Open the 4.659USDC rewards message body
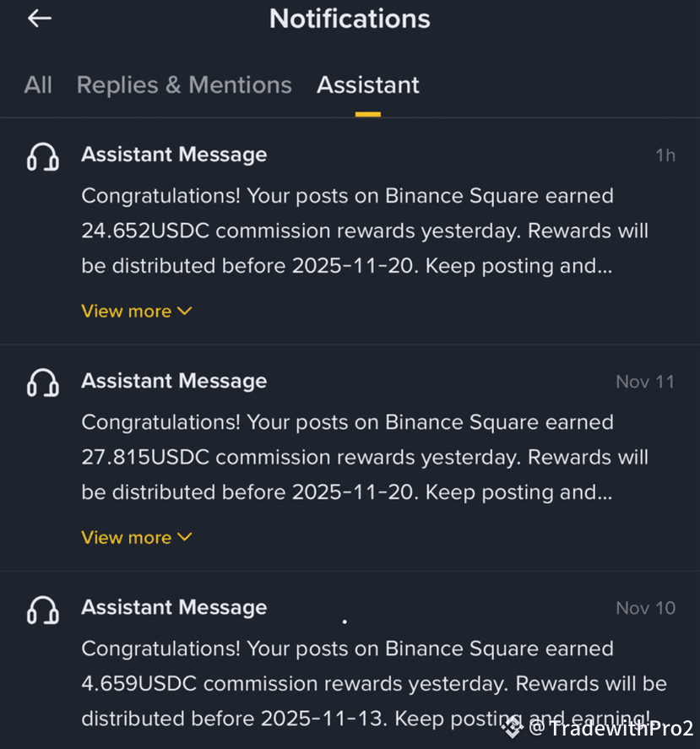Viewport: 700px width, 749px height. (x=363, y=683)
